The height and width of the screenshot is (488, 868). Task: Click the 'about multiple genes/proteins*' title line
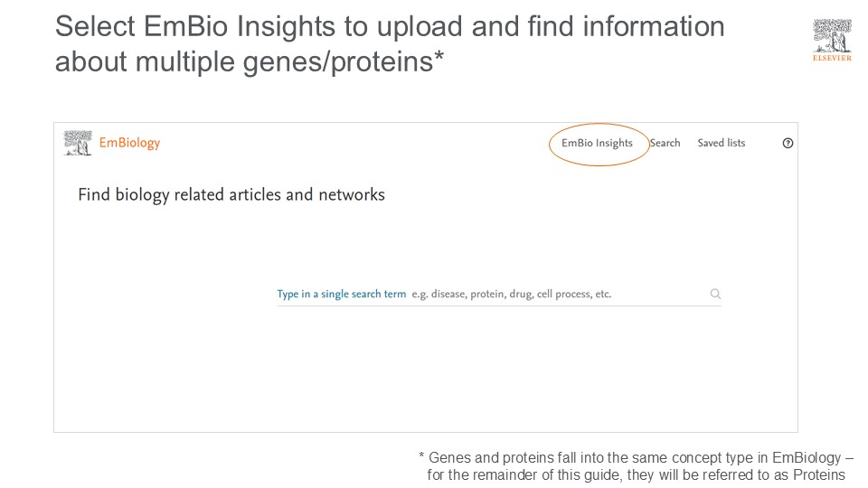point(249,62)
